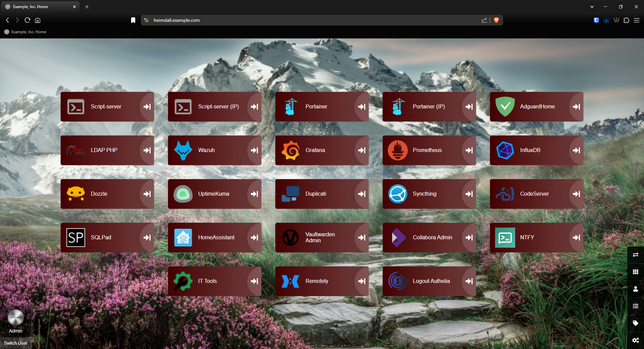Open the extensions puzzle menu

[626, 20]
